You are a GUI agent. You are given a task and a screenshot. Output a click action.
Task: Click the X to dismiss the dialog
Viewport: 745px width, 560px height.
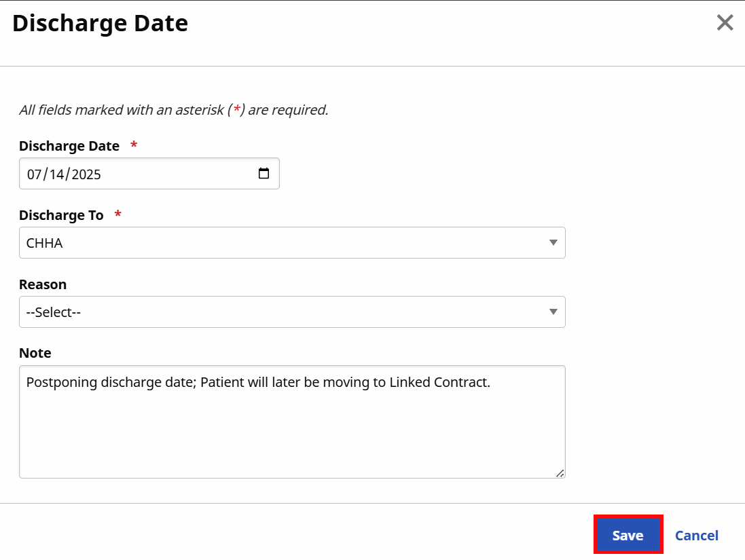point(725,22)
